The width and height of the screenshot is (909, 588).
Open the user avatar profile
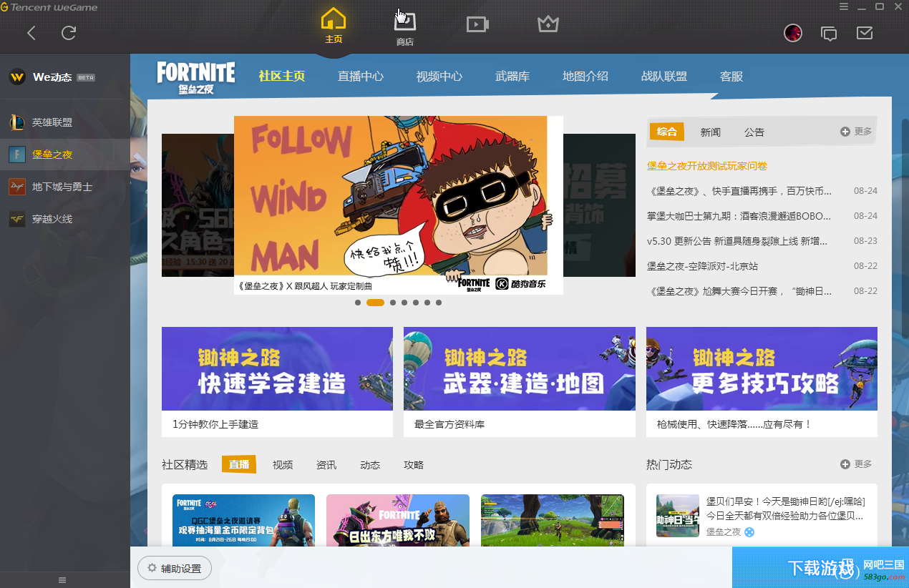[793, 32]
